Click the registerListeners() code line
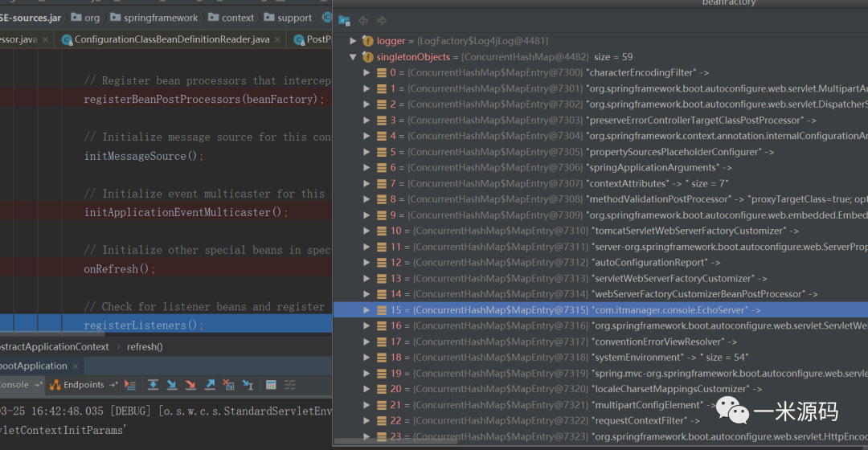Viewport: 868px width, 450px height. point(144,325)
